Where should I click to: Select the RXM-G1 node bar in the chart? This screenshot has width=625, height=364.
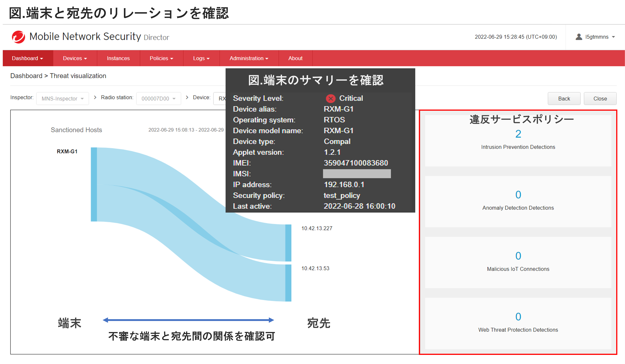94,185
